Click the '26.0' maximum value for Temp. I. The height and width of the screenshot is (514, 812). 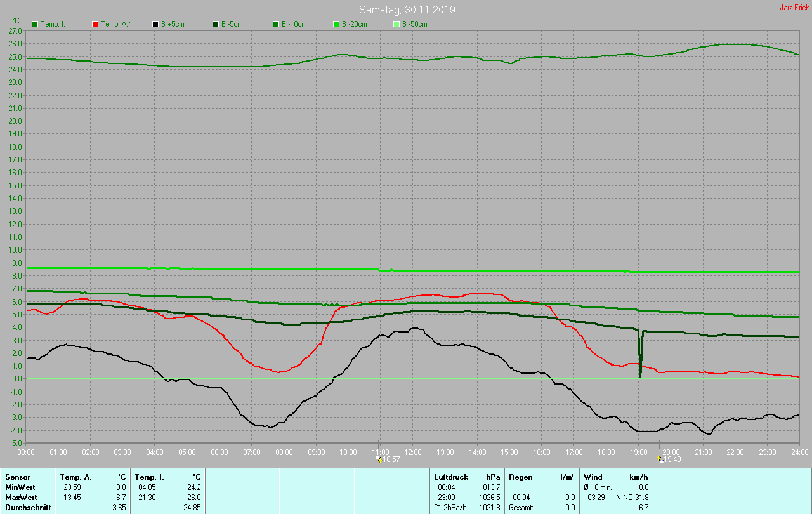193,497
